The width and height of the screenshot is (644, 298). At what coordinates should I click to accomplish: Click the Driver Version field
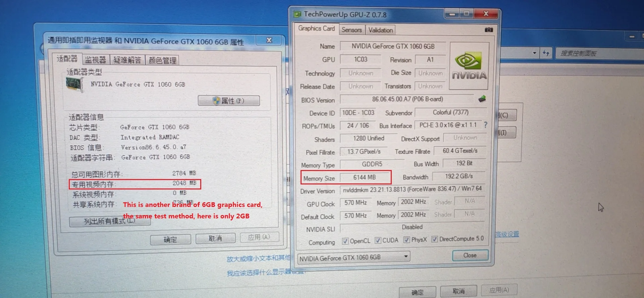click(413, 189)
